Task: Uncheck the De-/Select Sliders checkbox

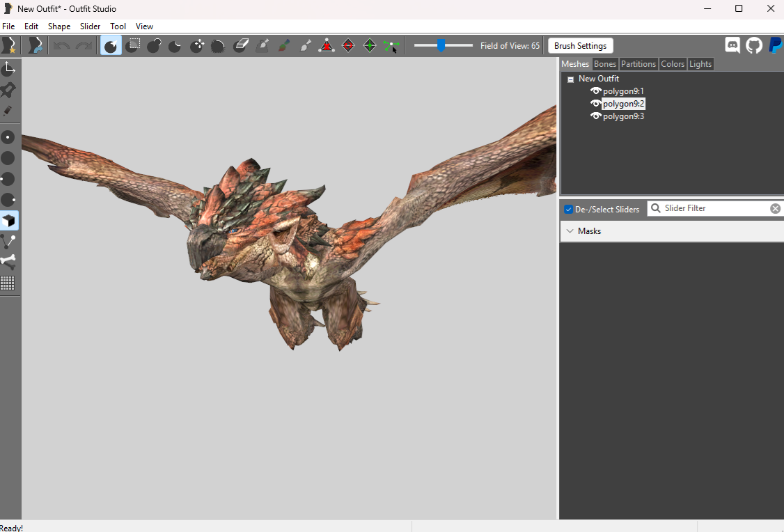Action: tap(569, 209)
